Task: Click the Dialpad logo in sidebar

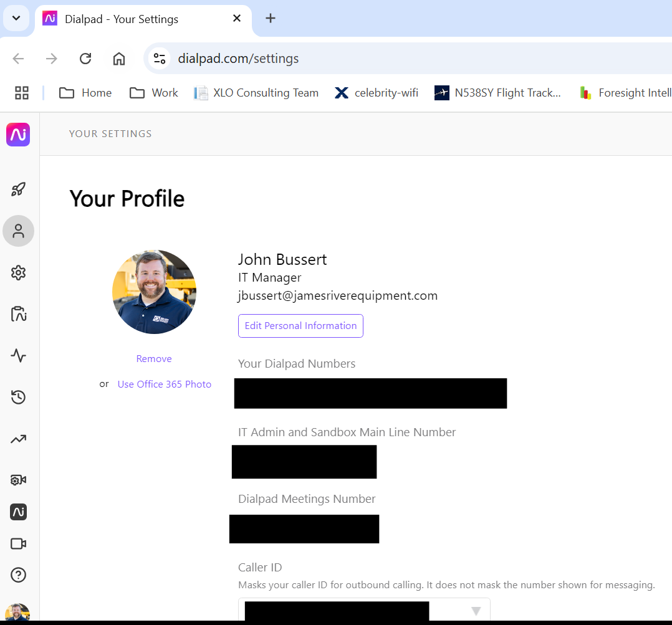Action: point(18,135)
